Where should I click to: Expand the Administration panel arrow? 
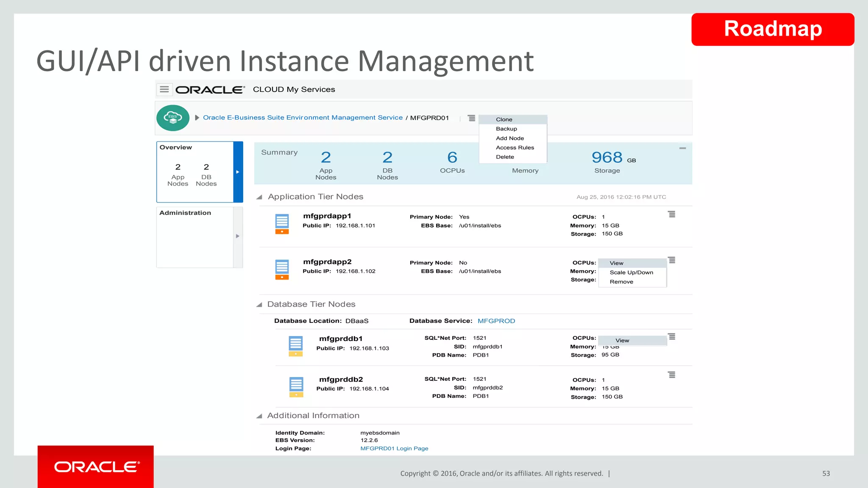tap(238, 236)
